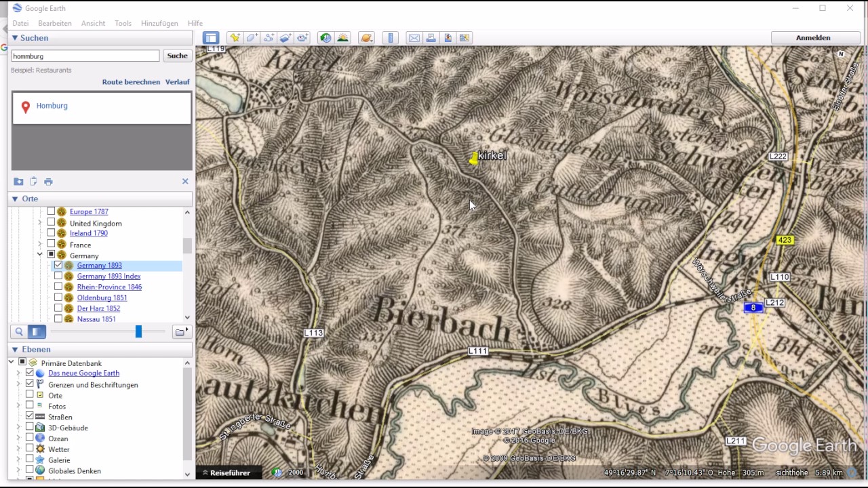The height and width of the screenshot is (488, 868).
Task: Click the north compass indicator
Action: pos(841,54)
